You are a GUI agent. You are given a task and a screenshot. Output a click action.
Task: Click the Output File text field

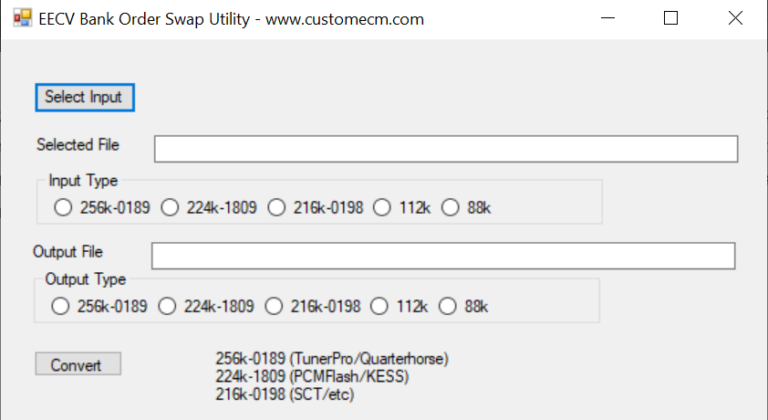[x=443, y=255]
